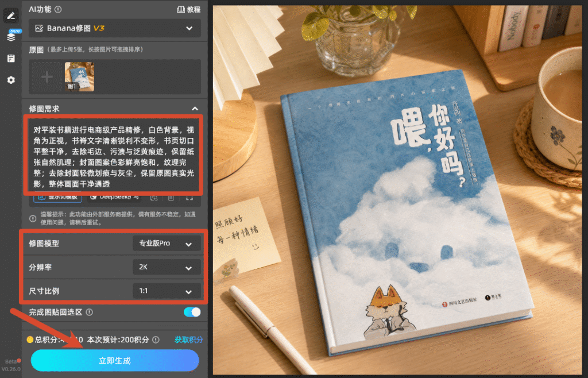Open the 修图模型 专业版Pro dropdown
The height and width of the screenshot is (378, 588).
point(167,244)
